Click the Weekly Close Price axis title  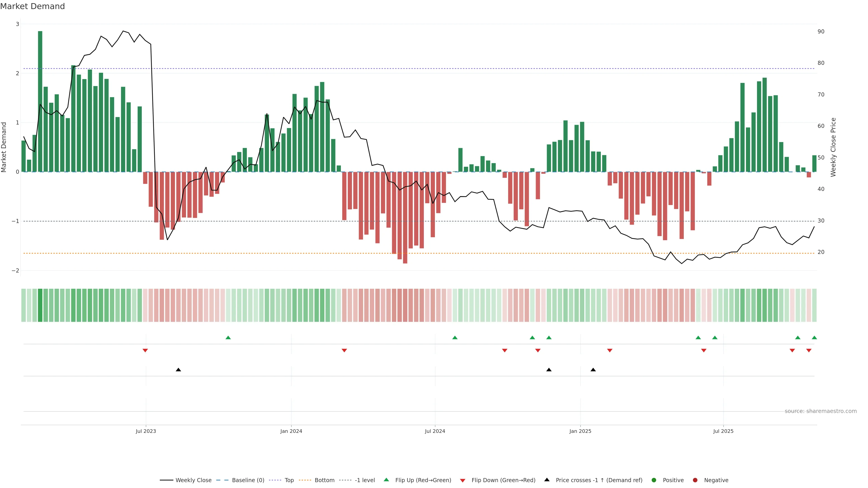point(833,147)
